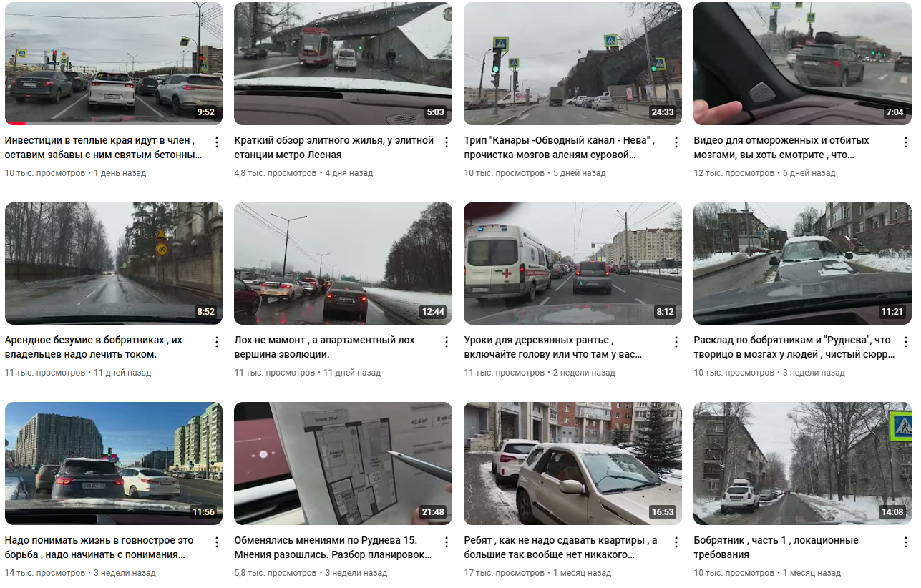
Task: Open the 9:52 video thumbnail with red progress bar
Action: coord(114,64)
